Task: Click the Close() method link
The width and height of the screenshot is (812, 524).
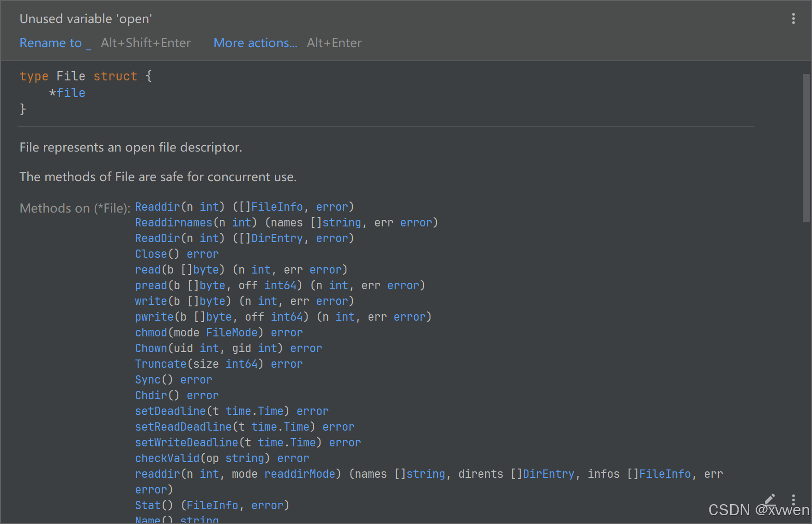Action: pos(151,254)
